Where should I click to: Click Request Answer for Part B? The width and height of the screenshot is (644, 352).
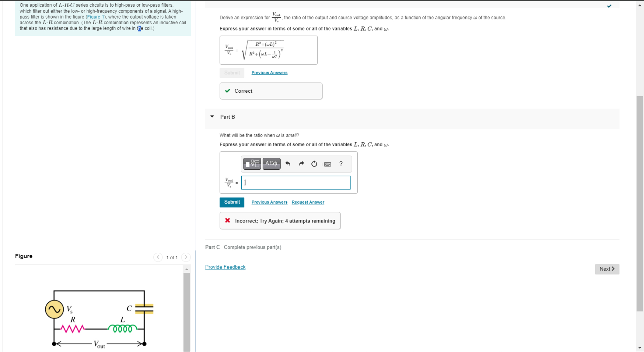tap(307, 202)
